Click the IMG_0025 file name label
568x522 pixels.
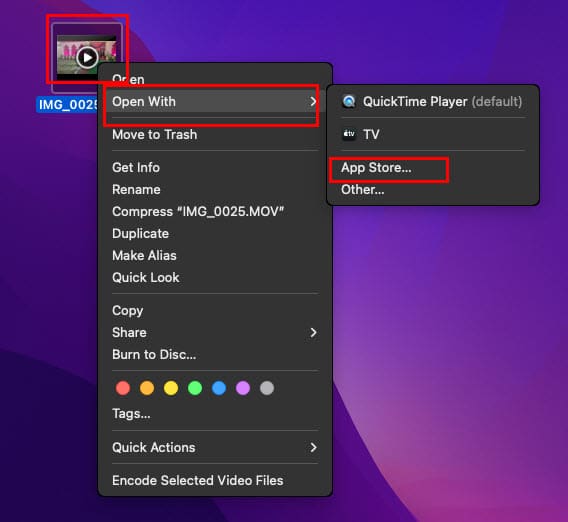click(x=68, y=105)
